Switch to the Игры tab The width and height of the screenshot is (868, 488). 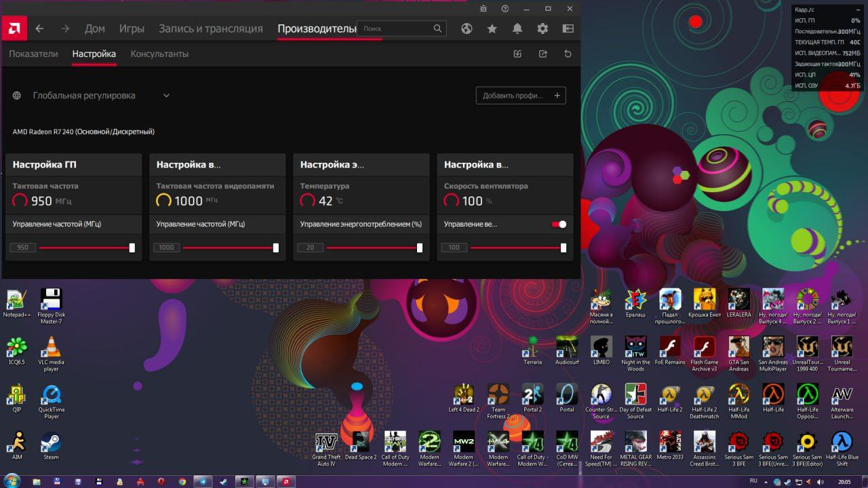tap(132, 29)
